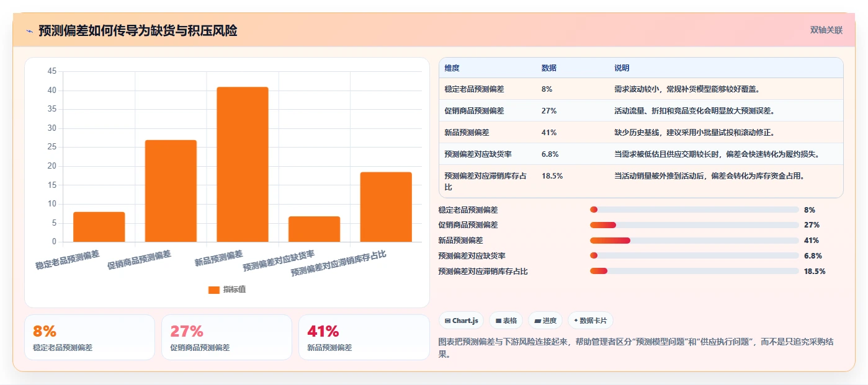Click the 27% progress bar for 促销商品预测偏差
868x385 pixels.
coord(694,225)
